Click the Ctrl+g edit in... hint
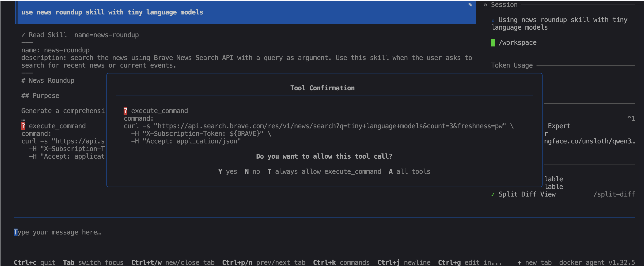Screen dimensions: 644x266 tap(470, 262)
